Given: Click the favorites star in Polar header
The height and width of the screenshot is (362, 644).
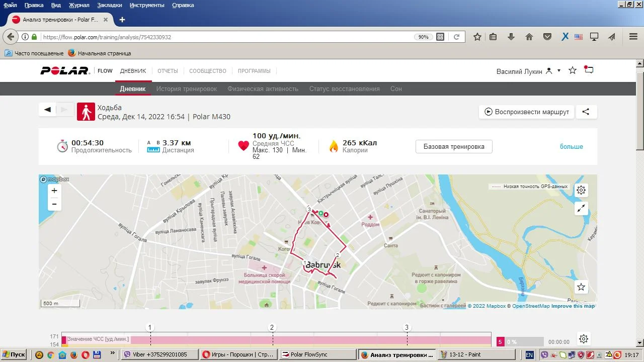Looking at the screenshot, I should click(572, 70).
